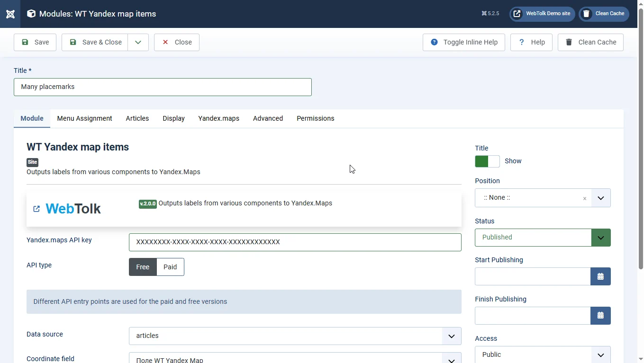This screenshot has width=644, height=363.
Task: Click the 'WT Yandex map items' heading
Action: (78, 147)
